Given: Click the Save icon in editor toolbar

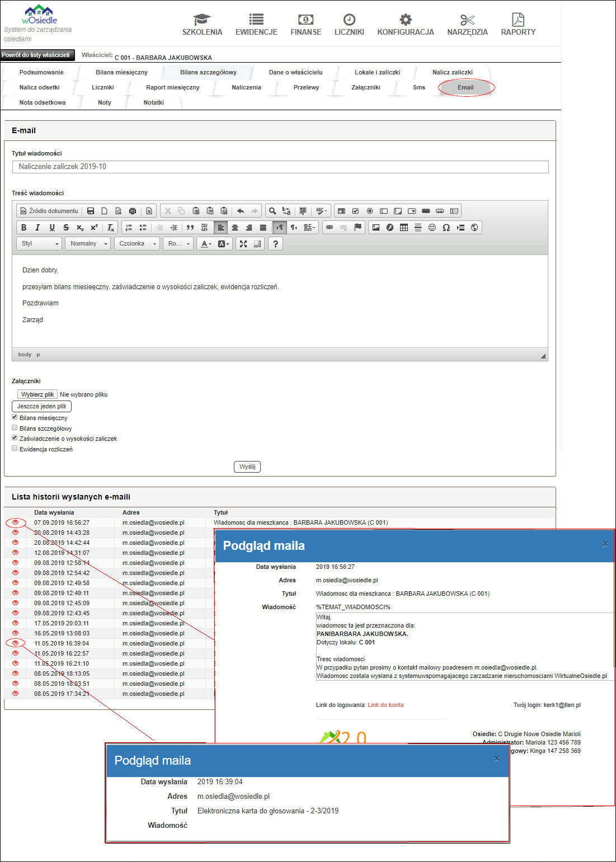Looking at the screenshot, I should click(91, 211).
